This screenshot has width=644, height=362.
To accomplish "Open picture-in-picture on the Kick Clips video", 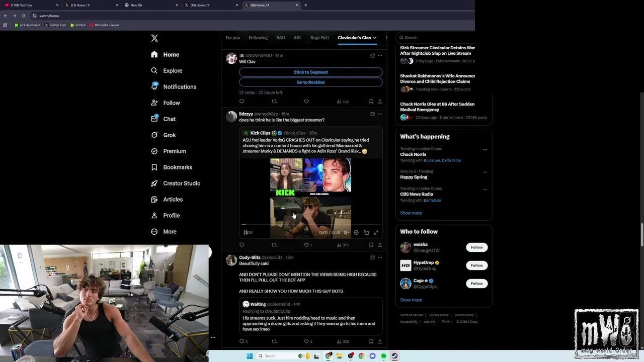I will (366, 233).
